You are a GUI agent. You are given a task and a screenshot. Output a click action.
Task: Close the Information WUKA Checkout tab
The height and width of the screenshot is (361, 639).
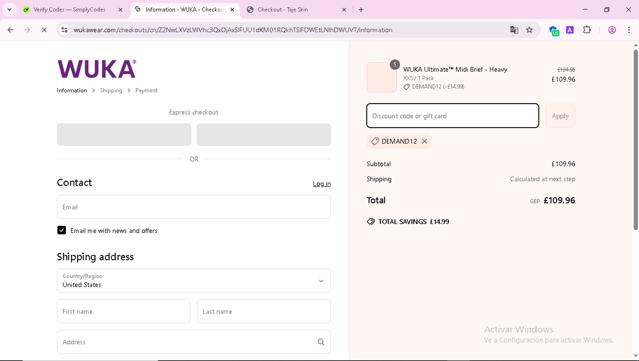(x=232, y=9)
